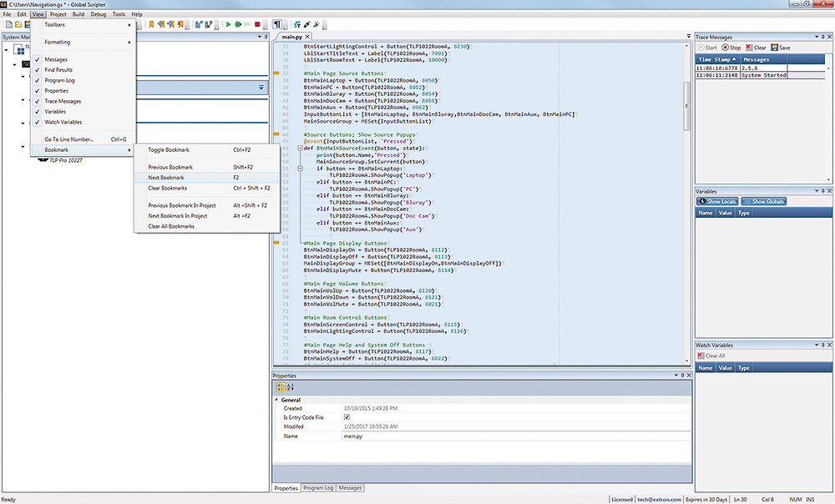
Task: Uncheck Trace Messages in View menu
Action: [x=63, y=101]
